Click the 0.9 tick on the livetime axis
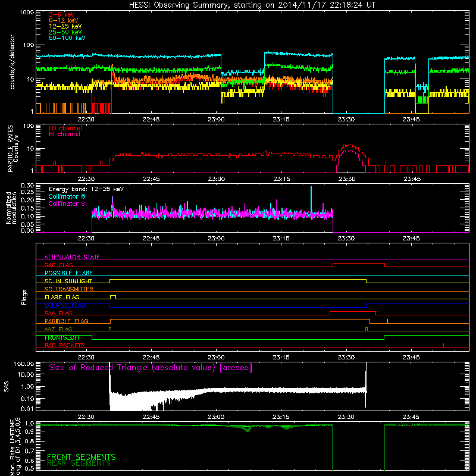 29,432
